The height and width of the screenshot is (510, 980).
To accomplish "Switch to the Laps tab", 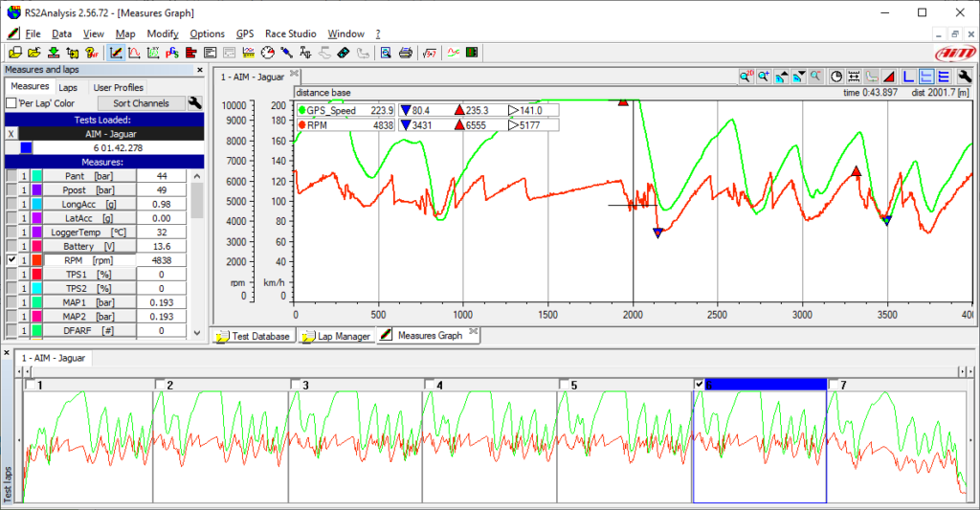I will click(68, 87).
